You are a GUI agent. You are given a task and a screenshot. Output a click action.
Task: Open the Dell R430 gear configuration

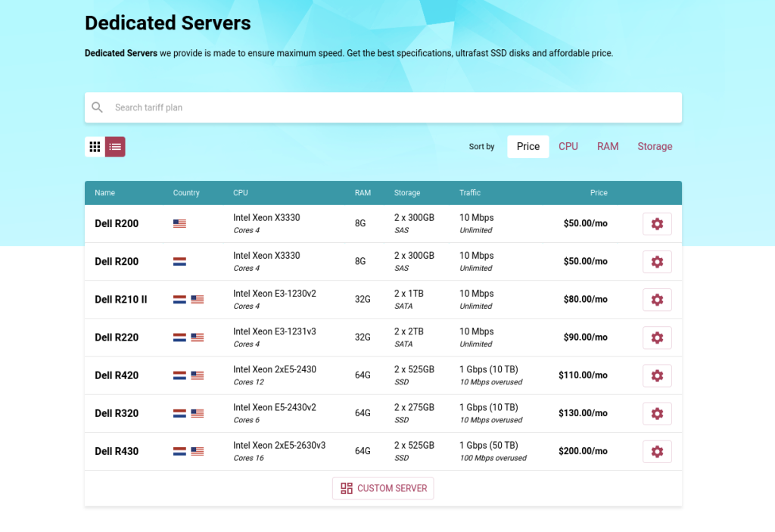[657, 452]
